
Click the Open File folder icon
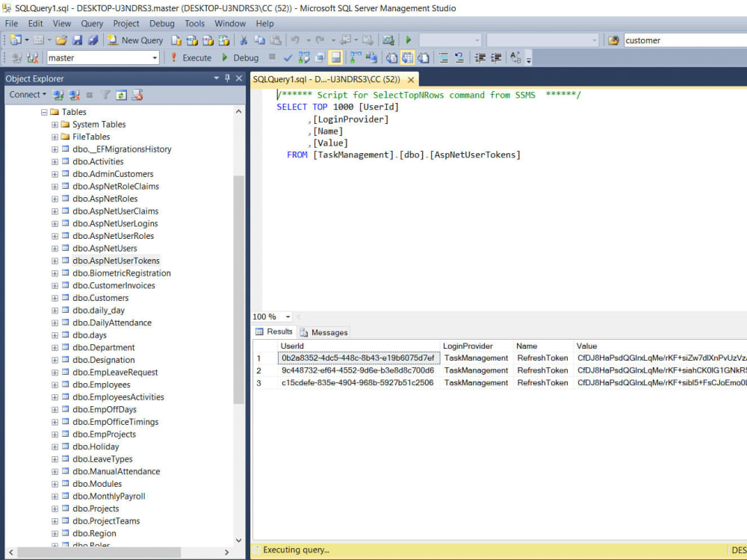click(61, 40)
